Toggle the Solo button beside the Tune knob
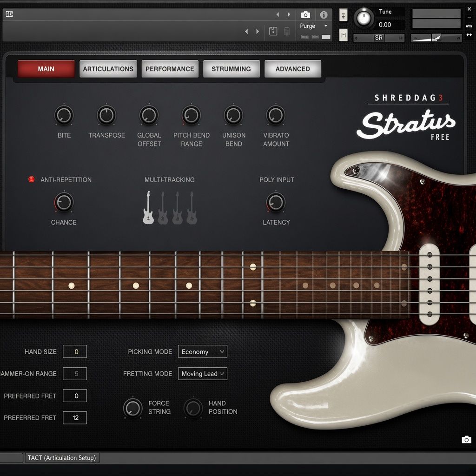The height and width of the screenshot is (476, 476). (344, 15)
